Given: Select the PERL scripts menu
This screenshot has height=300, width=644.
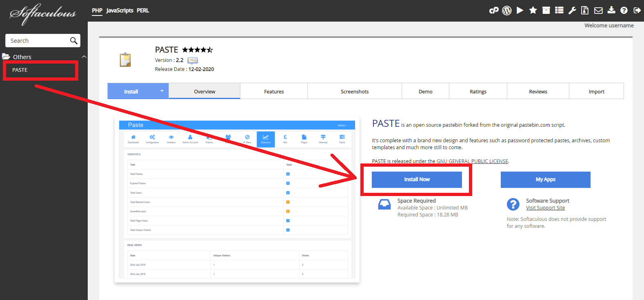Looking at the screenshot, I should pyautogui.click(x=143, y=11).
